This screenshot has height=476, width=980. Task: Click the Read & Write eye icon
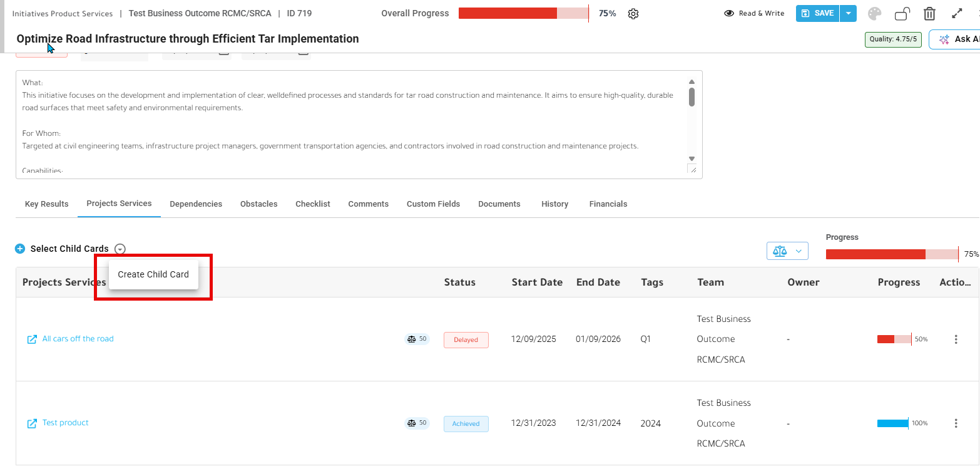point(729,13)
